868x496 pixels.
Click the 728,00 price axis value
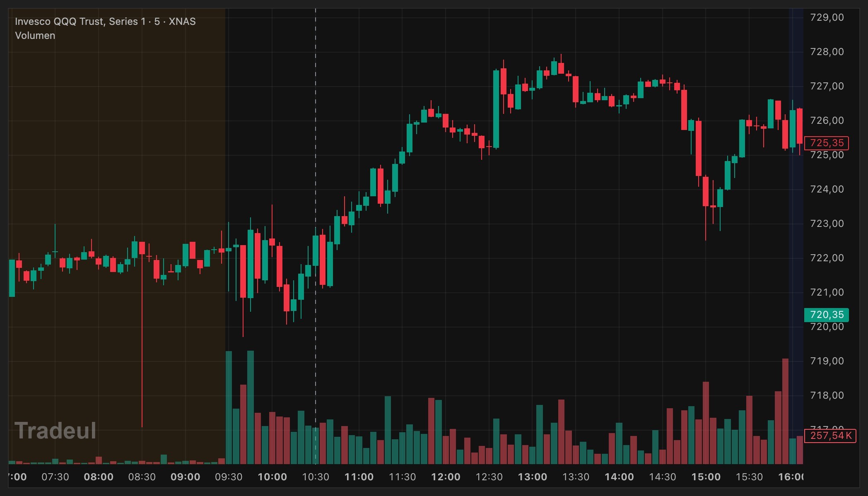[x=827, y=52]
